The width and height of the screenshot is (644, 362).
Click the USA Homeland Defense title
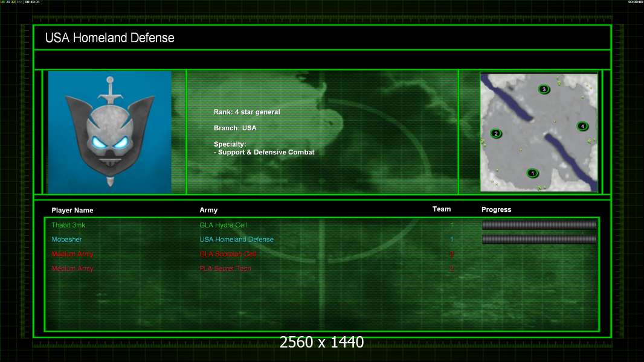click(x=110, y=38)
